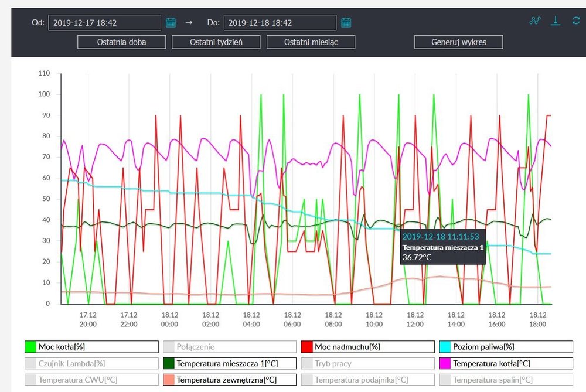Viewport: 586px width, 392px height.
Task: Click the salmon Temperatura zewnętrzna color swatch
Action: point(169,380)
